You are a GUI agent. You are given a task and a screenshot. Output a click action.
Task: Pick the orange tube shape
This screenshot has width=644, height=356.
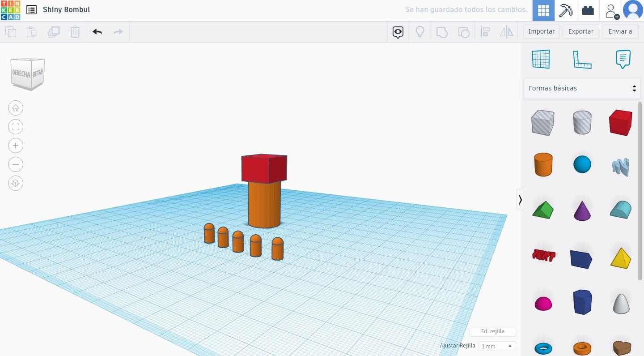click(582, 348)
